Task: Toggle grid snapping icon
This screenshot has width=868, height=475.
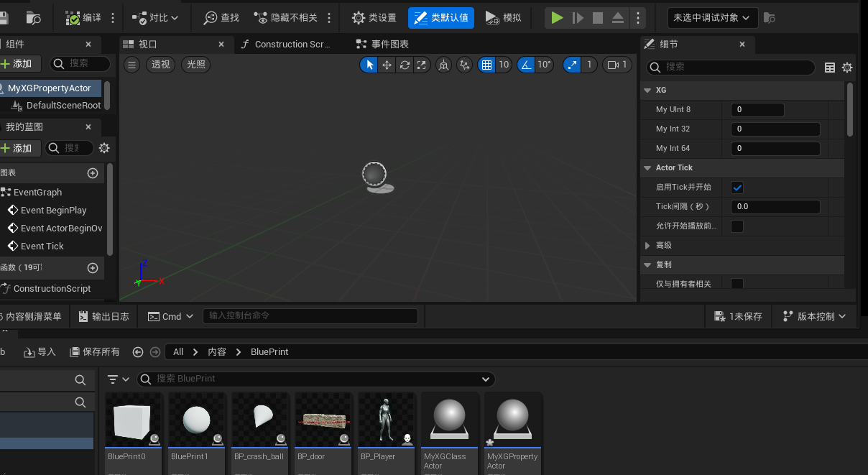Action: tap(487, 65)
